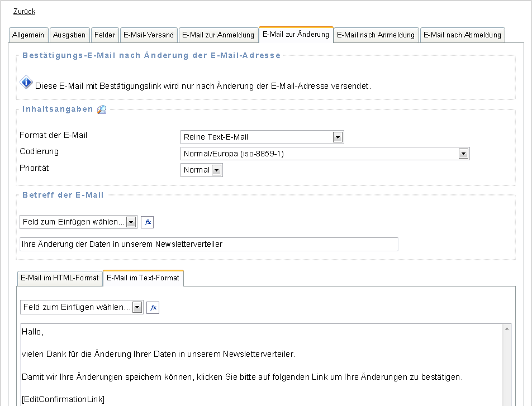
Task: Switch to E-Mail im HTML-Format tab
Action: pos(60,278)
